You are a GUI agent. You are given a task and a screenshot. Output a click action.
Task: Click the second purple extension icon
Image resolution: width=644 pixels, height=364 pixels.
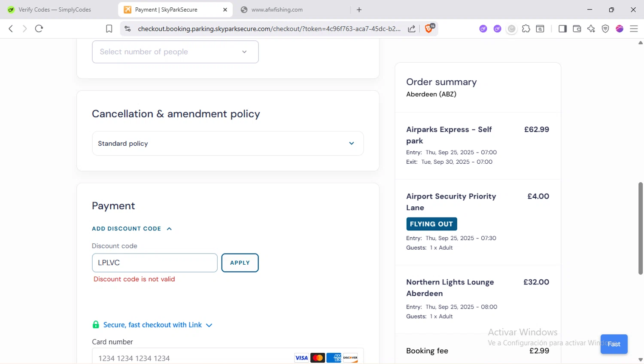pos(498,29)
